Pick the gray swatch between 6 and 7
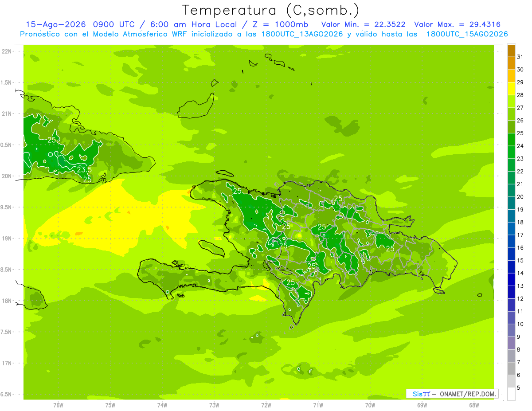Image resolution: width=532 pixels, height=411 pixels. click(x=511, y=368)
